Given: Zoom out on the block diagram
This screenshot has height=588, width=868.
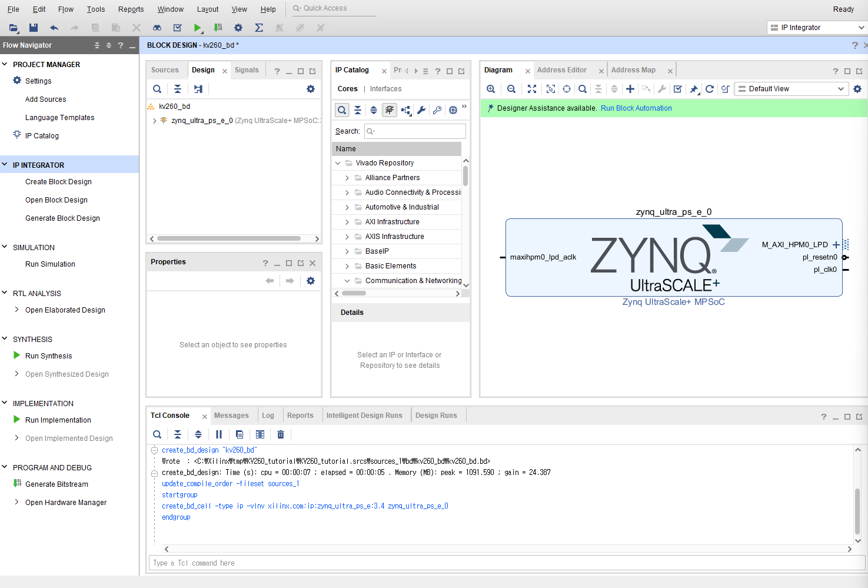Looking at the screenshot, I should click(511, 89).
